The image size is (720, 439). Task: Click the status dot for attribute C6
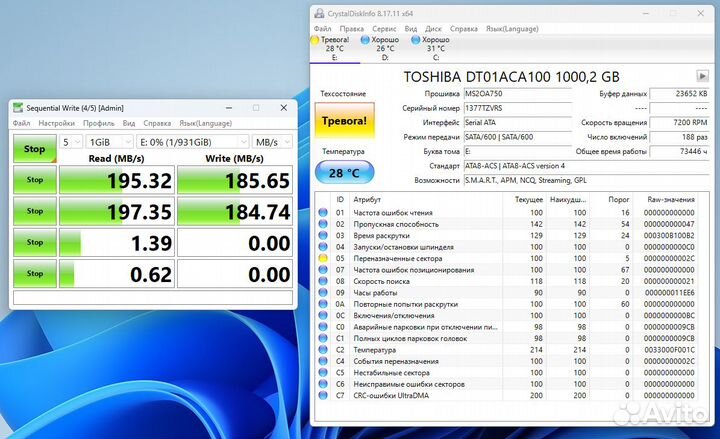(323, 384)
